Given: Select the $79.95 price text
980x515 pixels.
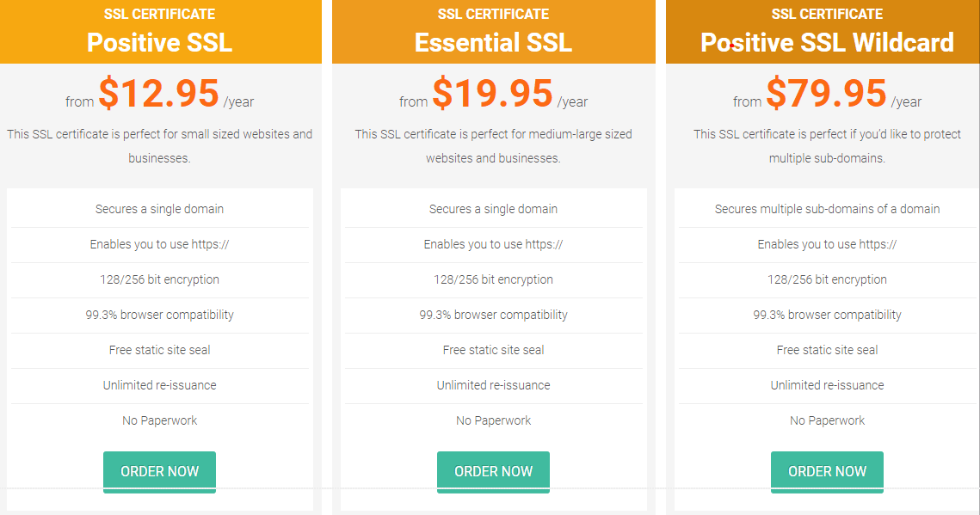Looking at the screenshot, I should pos(826,93).
